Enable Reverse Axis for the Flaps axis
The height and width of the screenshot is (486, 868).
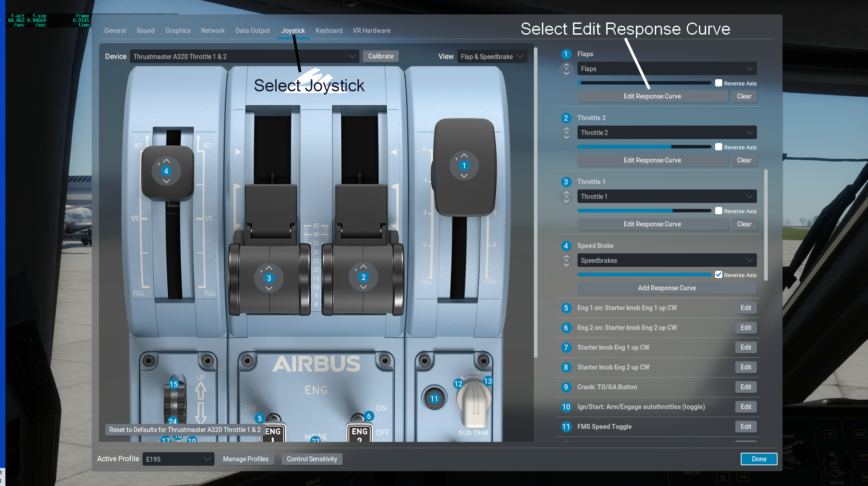point(719,83)
